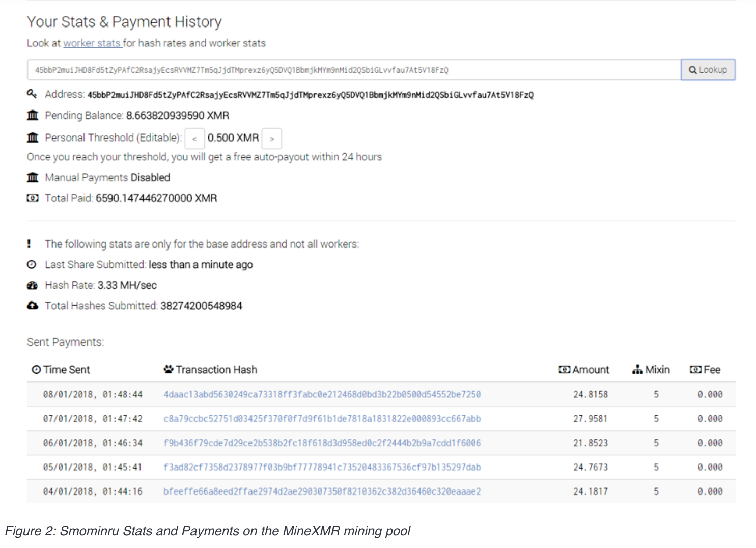This screenshot has height=548, width=756.
Task: Click the cloud icon beside Total Hashes Submitted
Action: coord(32,306)
